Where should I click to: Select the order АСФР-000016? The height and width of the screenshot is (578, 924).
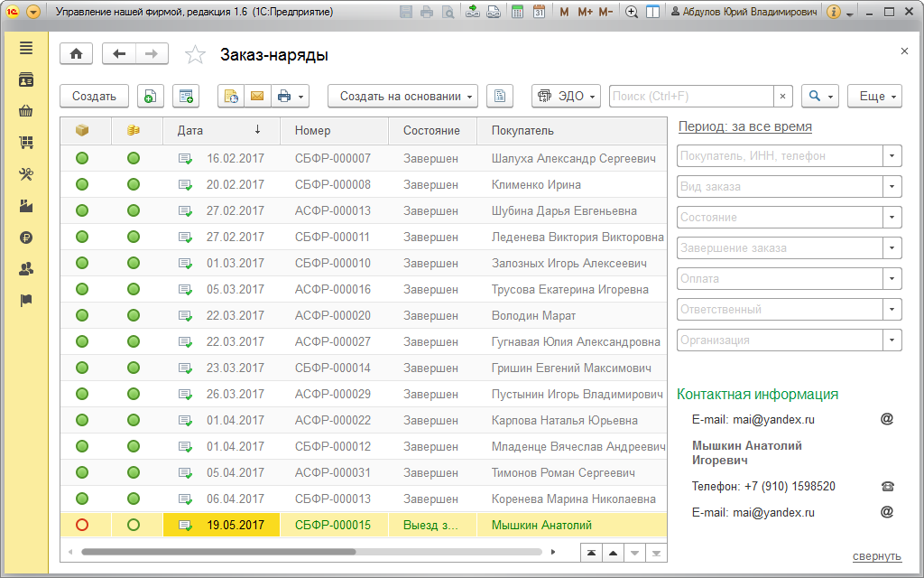point(333,289)
